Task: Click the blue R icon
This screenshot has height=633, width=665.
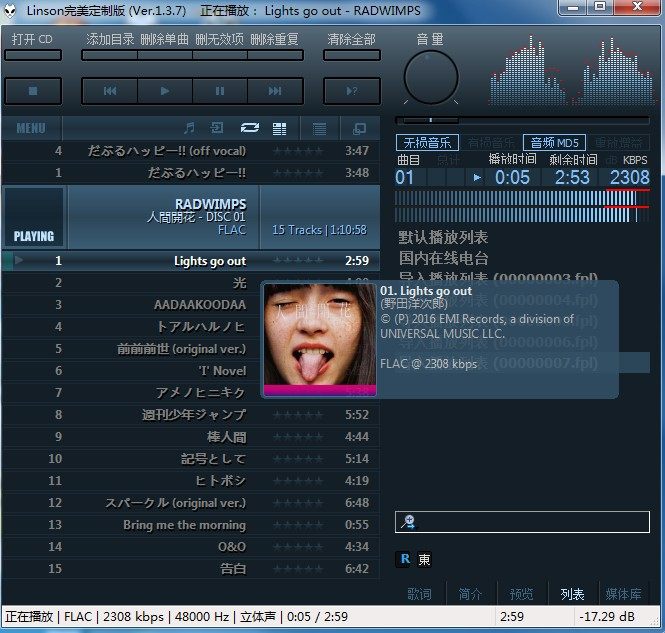Action: (405, 559)
